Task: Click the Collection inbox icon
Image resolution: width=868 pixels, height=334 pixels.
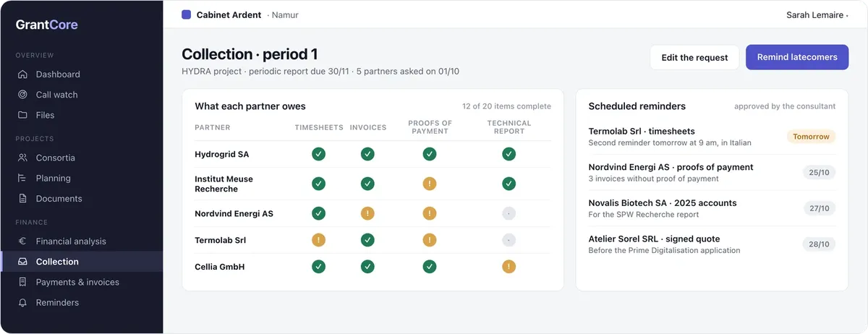Action: [22, 262]
